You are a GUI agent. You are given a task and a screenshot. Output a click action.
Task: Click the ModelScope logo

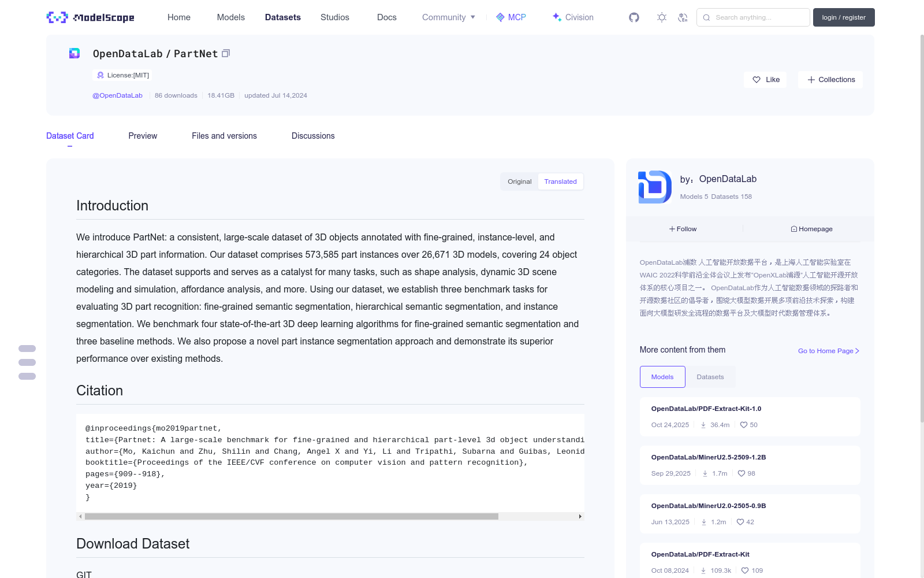click(90, 17)
